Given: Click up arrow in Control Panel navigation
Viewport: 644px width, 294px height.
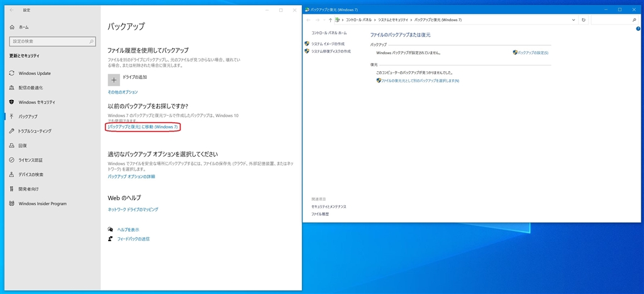Looking at the screenshot, I should tap(330, 20).
